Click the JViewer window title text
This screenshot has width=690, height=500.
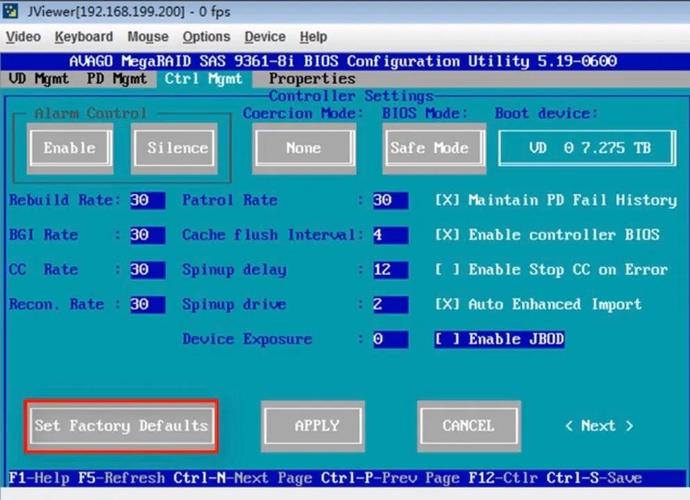point(128,11)
